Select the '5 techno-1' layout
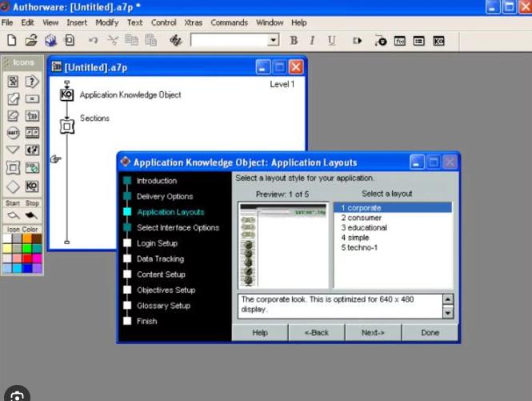This screenshot has height=401, width=532. (x=393, y=247)
